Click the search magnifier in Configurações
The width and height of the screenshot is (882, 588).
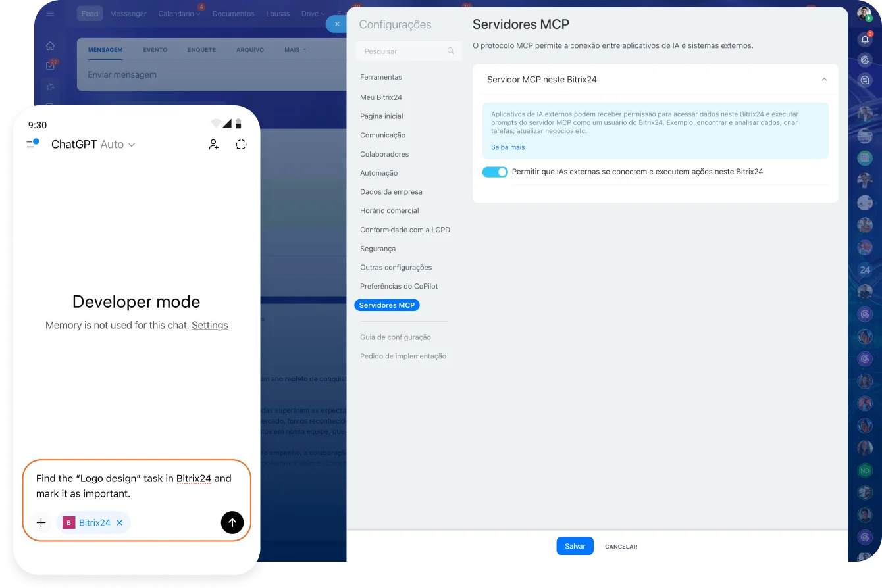[x=451, y=51]
